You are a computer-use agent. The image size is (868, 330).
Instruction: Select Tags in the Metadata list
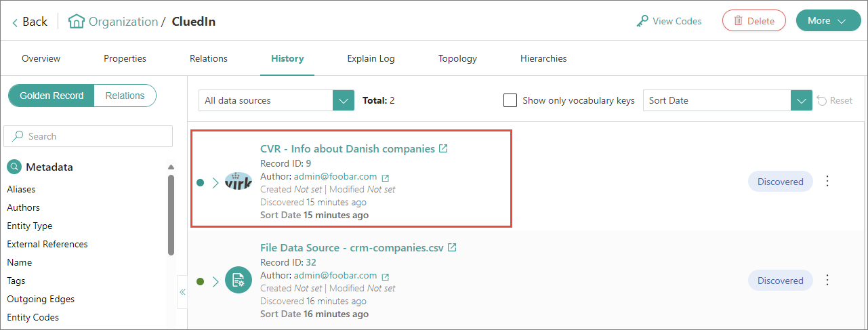16,281
